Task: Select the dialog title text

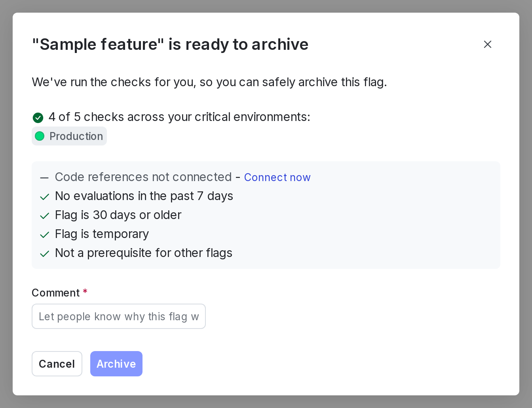Action: (170, 44)
